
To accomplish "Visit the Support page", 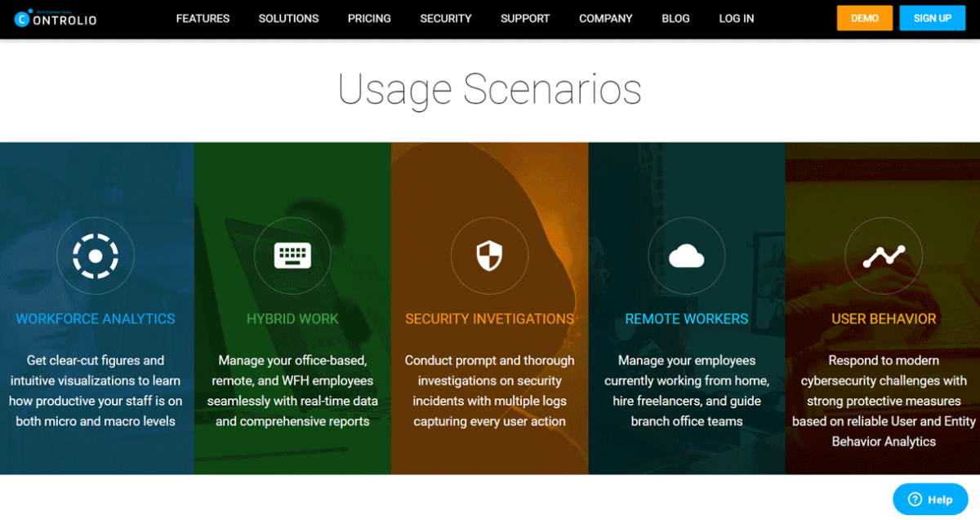I will click(x=525, y=18).
